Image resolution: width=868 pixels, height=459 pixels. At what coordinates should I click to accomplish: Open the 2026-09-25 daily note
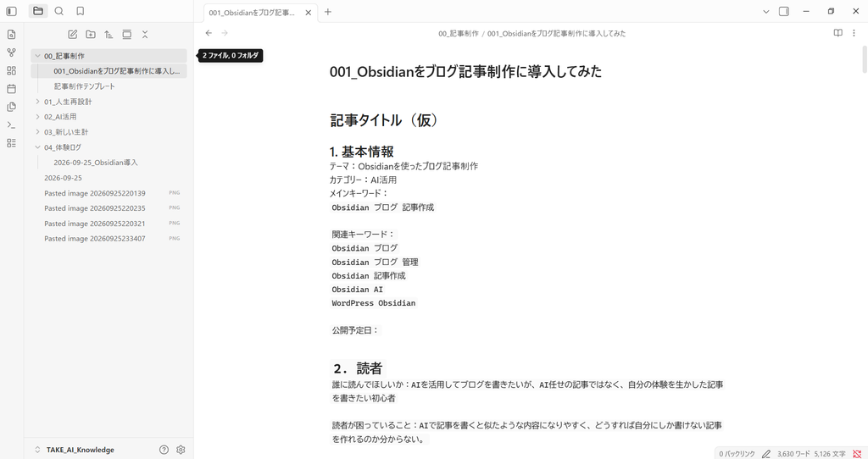(108, 178)
